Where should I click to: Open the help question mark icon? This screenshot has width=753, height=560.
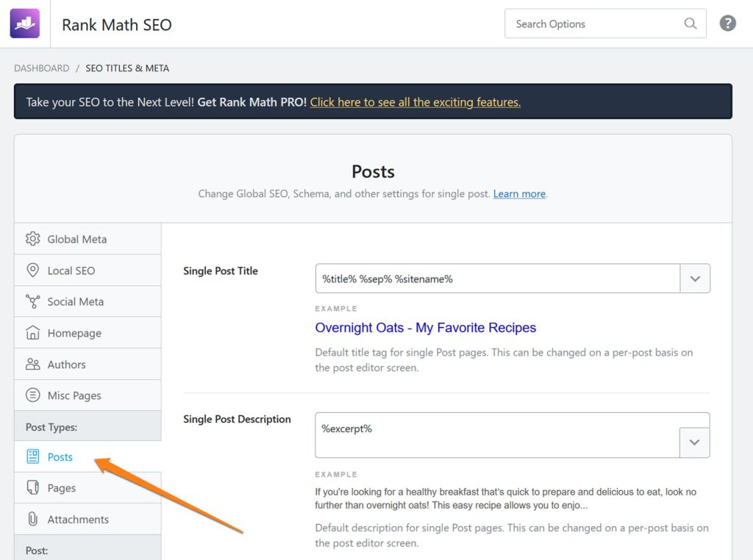click(727, 23)
